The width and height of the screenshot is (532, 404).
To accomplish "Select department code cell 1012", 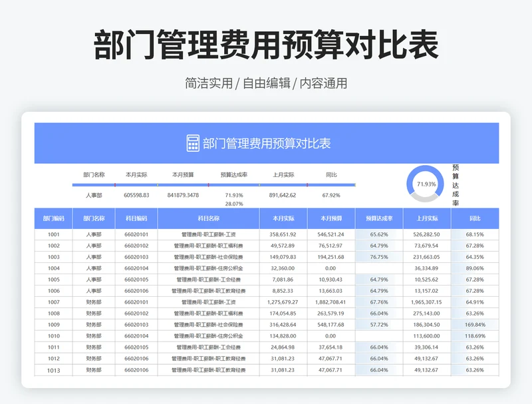I will coord(54,359).
